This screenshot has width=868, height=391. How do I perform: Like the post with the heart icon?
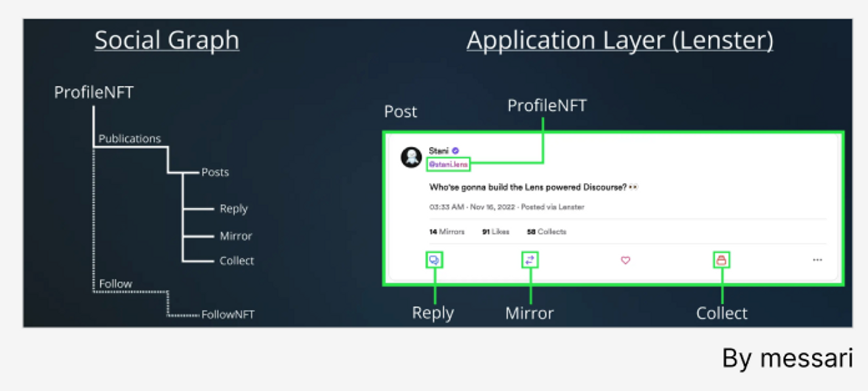click(x=625, y=261)
